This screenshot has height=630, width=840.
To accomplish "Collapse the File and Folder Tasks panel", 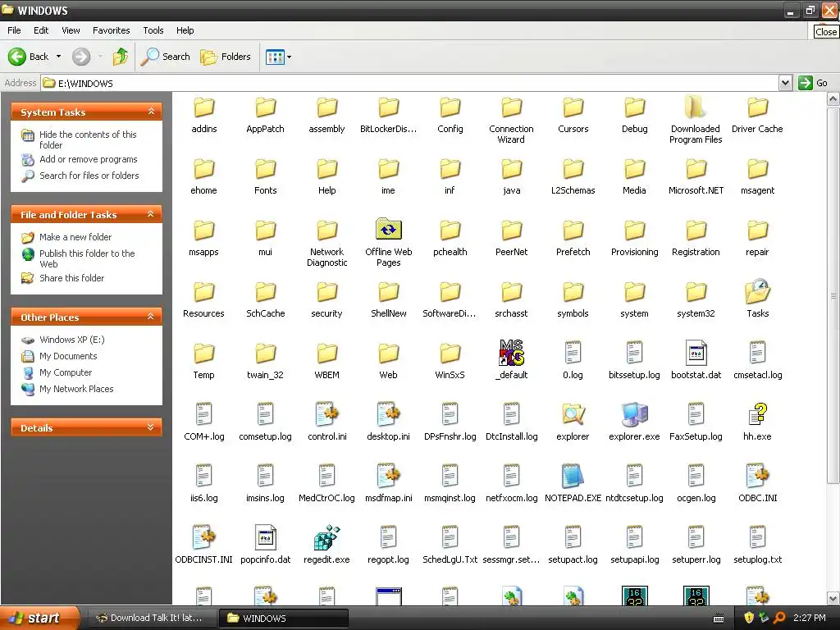I will click(x=151, y=214).
